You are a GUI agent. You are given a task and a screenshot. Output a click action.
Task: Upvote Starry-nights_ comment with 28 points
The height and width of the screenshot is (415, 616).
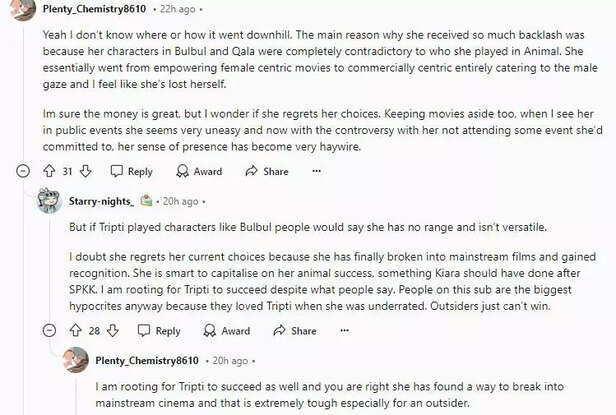75,331
